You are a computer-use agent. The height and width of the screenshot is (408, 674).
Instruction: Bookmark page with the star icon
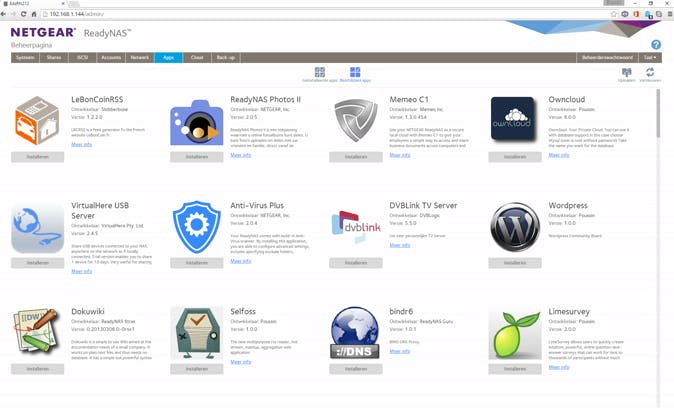(613, 14)
